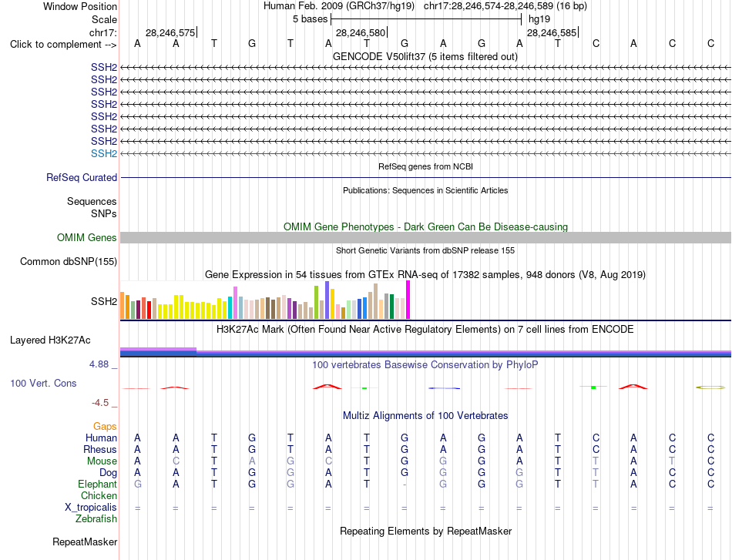Image resolution: width=732 pixels, height=560 pixels.
Task: Click the orange Gaps label
Action: (x=105, y=426)
